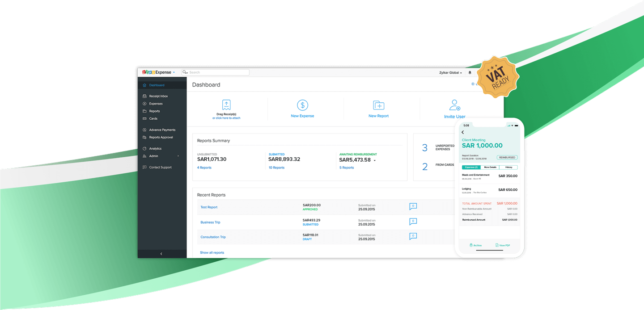Click the SAR1,071.30 unsubmitted amount
644x310 pixels.
pyautogui.click(x=212, y=159)
